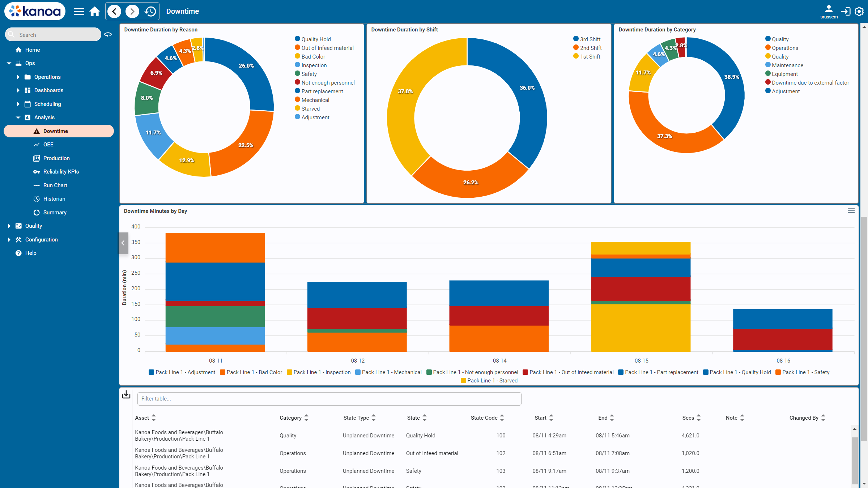
Task: Click the 08-15 stacked bar yellow segment
Action: (641, 328)
